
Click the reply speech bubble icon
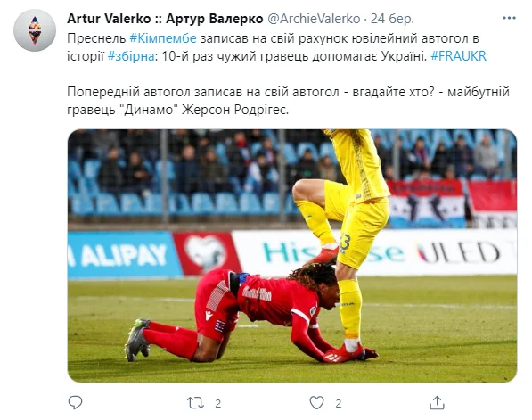pos(75,403)
